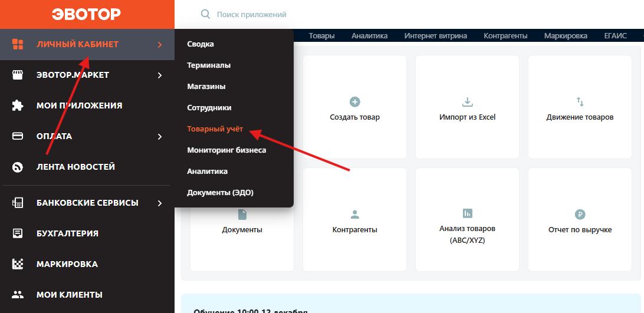Click the plus icon on Создать товар
The image size is (644, 313).
355,102
